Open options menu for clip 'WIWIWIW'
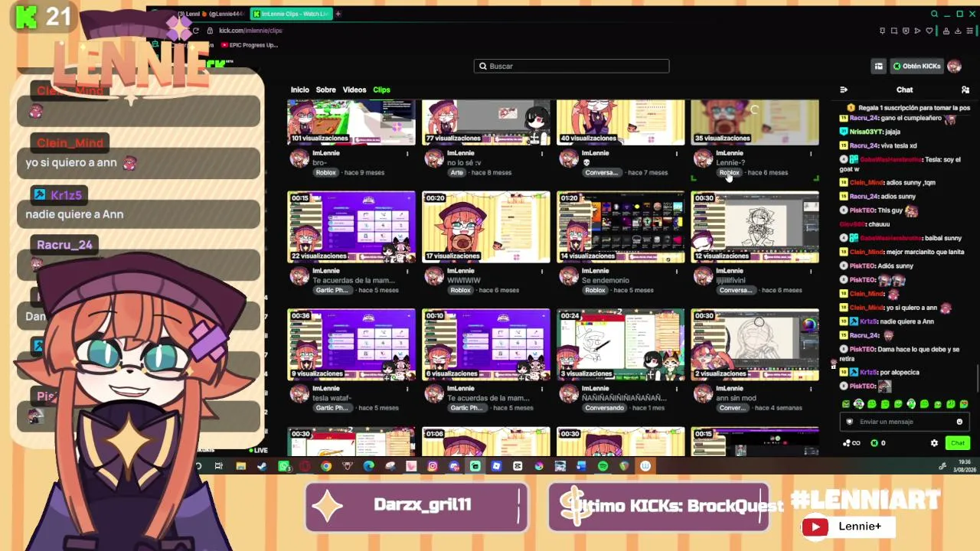This screenshot has width=980, height=551. coord(541,272)
